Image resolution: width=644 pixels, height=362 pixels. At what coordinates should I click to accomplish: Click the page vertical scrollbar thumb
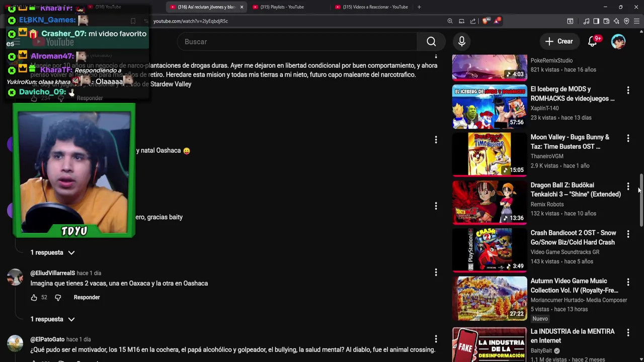tap(641, 200)
